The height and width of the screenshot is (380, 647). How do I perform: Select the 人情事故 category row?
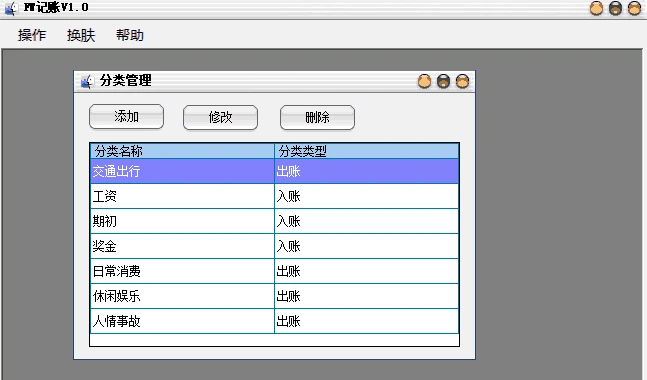[274, 321]
